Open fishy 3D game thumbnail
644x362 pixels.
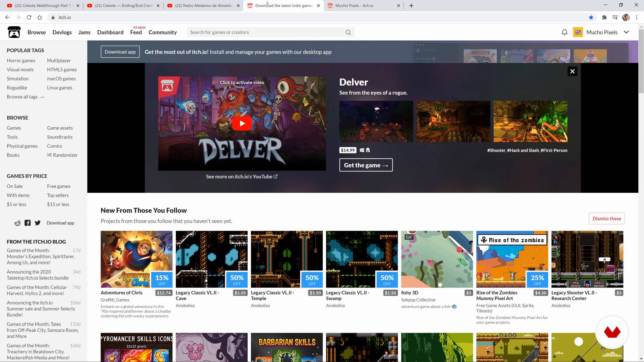click(437, 259)
